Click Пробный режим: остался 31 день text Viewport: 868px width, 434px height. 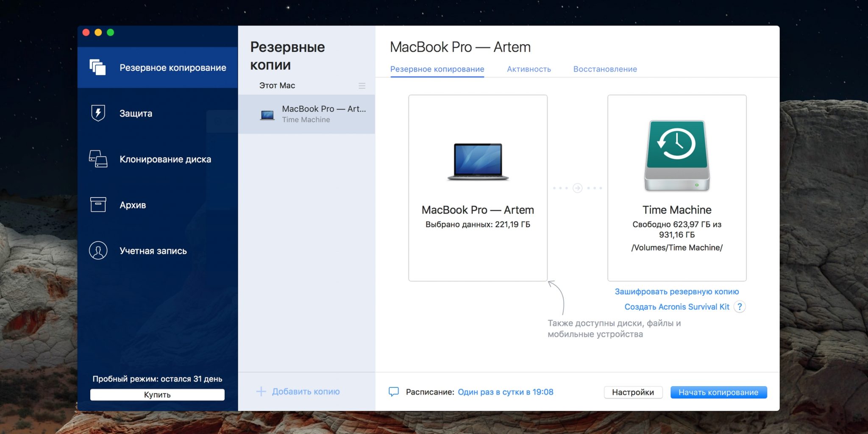coord(157,379)
